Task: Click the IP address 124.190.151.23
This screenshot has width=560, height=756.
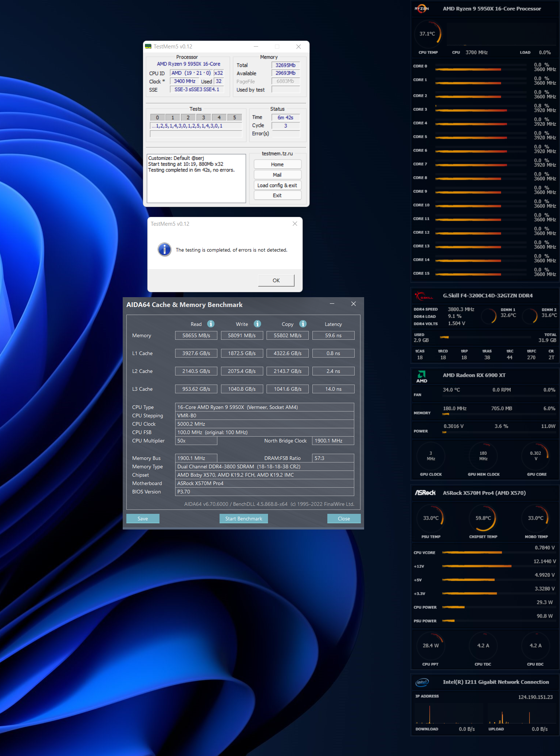Action: 535,697
